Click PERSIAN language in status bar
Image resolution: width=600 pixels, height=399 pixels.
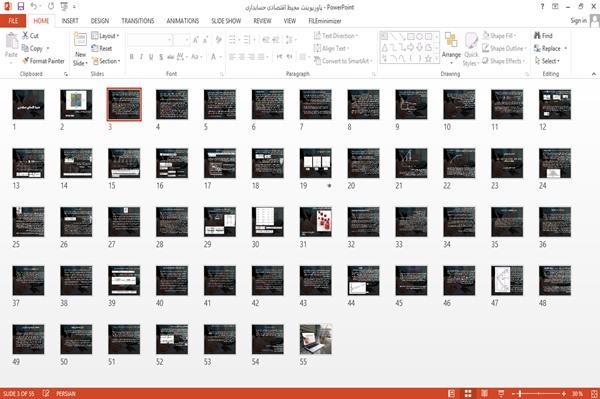(x=66, y=393)
